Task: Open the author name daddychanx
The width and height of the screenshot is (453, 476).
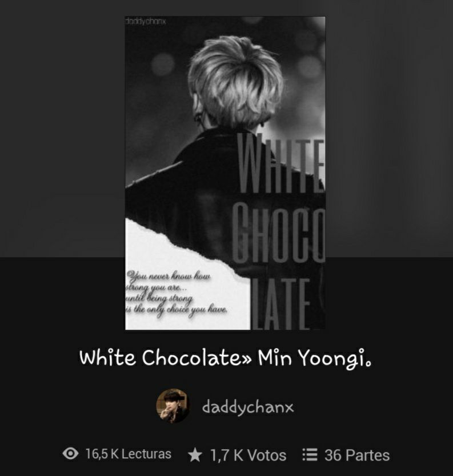Action: 248,406
